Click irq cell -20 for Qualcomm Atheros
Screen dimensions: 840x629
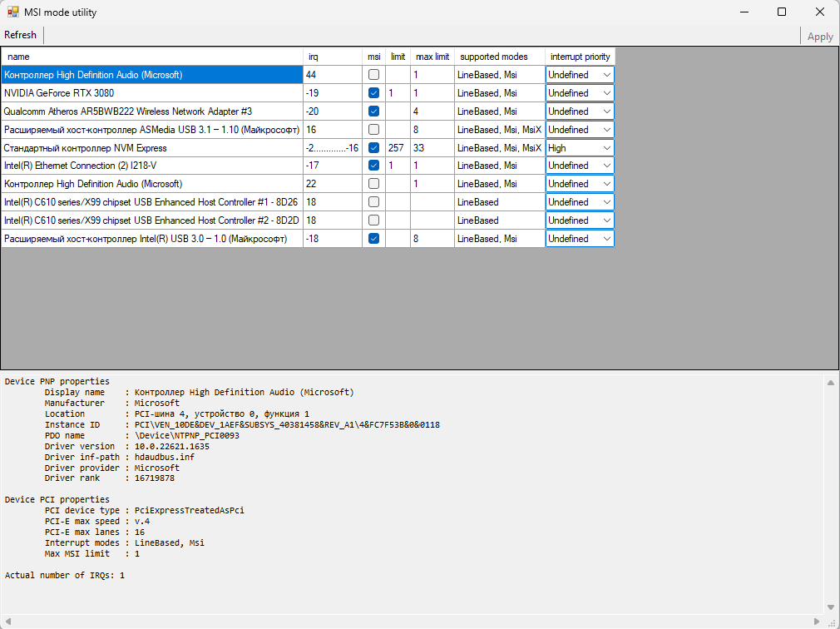pyautogui.click(x=333, y=111)
